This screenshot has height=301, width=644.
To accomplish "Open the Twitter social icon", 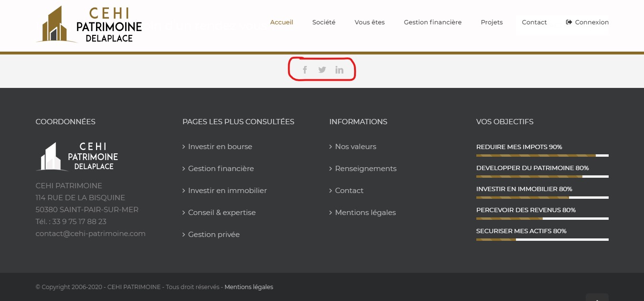I will pyautogui.click(x=322, y=69).
